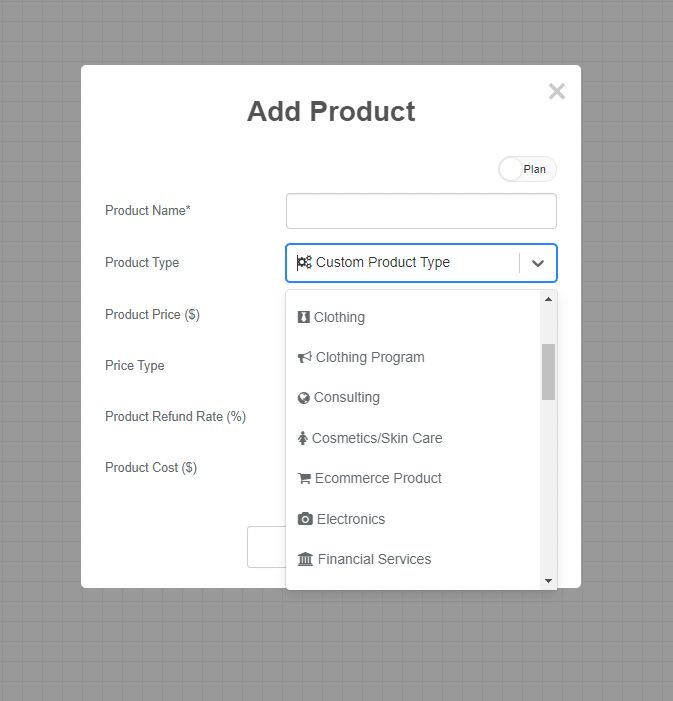This screenshot has width=673, height=701.
Task: Click the bank building icon beside Financial Services
Action: point(305,559)
